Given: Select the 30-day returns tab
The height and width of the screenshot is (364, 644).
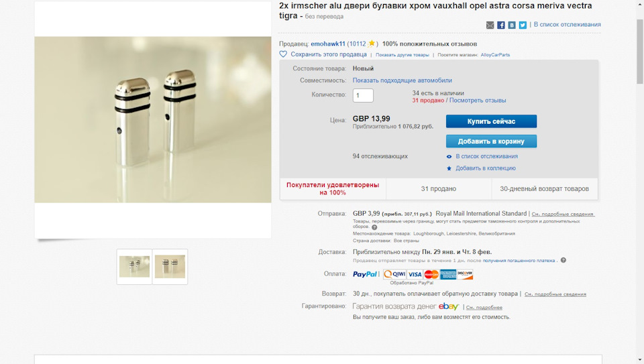Looking at the screenshot, I should (544, 189).
